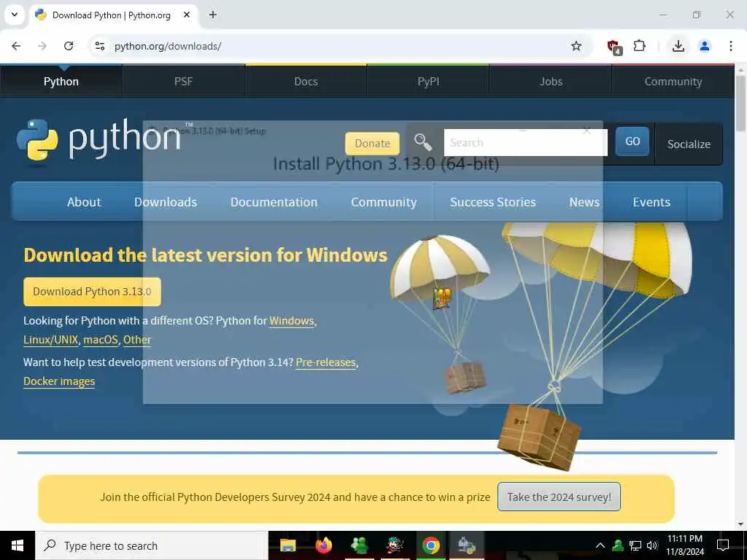Open the pirate character taskbar icon
747x560 pixels.
point(395,545)
